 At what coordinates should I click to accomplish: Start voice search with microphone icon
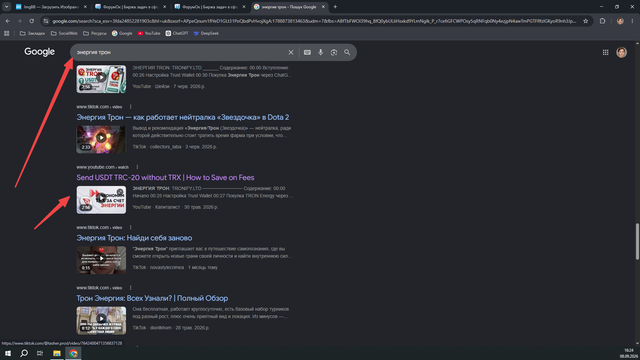pos(320,52)
